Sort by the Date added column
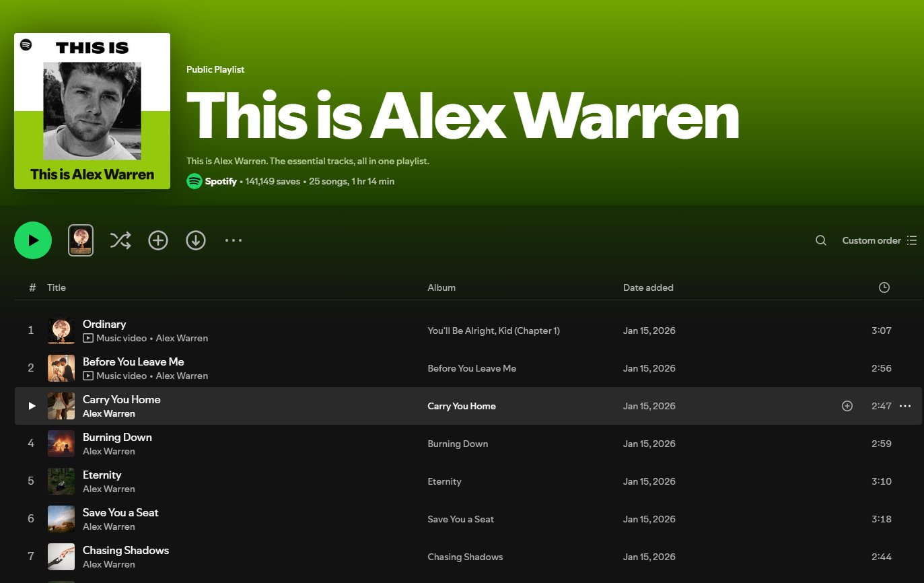924x583 pixels. coord(648,287)
